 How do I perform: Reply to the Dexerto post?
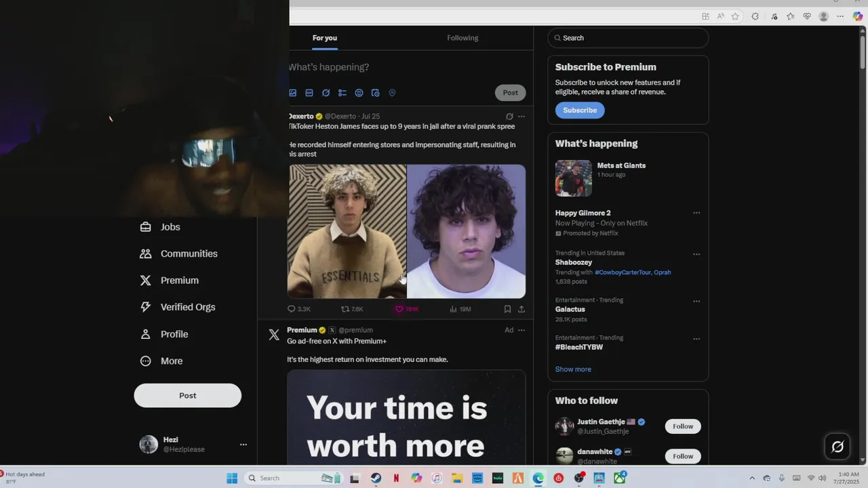299,309
